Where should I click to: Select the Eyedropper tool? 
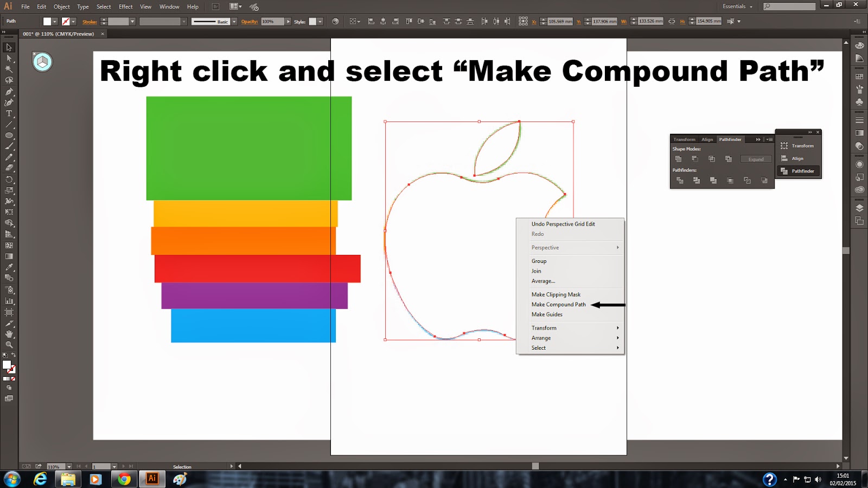[x=9, y=267]
